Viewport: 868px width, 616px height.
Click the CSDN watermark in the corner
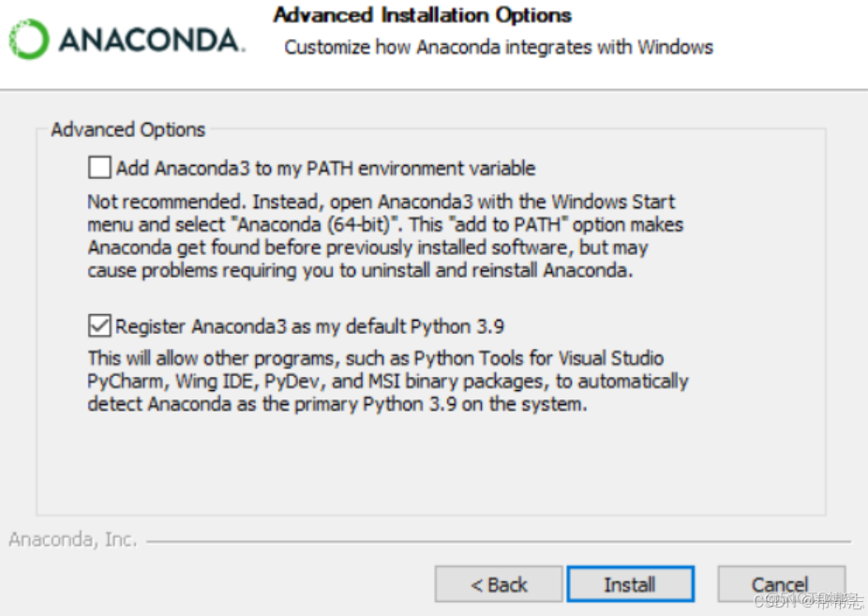(x=808, y=600)
